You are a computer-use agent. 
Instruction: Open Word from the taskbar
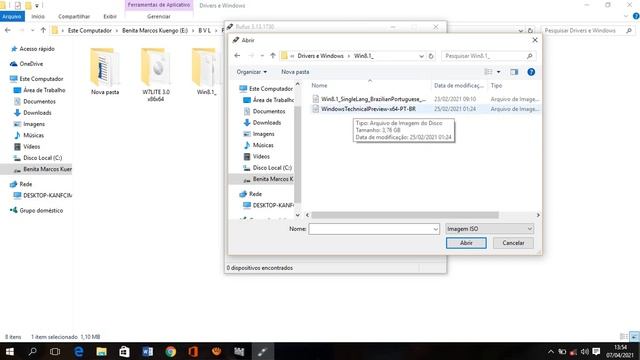(147, 351)
